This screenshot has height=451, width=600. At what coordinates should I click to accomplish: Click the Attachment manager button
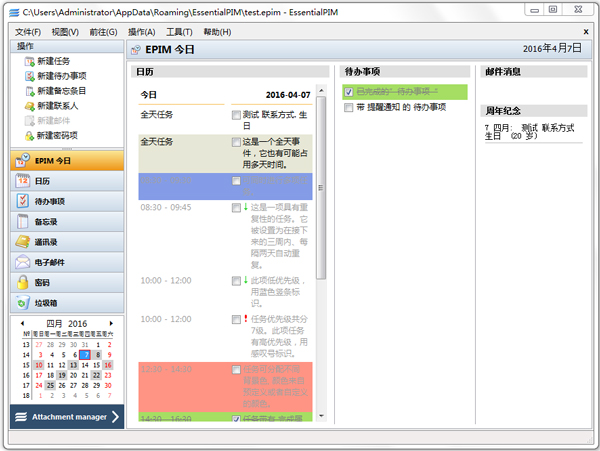click(66, 416)
